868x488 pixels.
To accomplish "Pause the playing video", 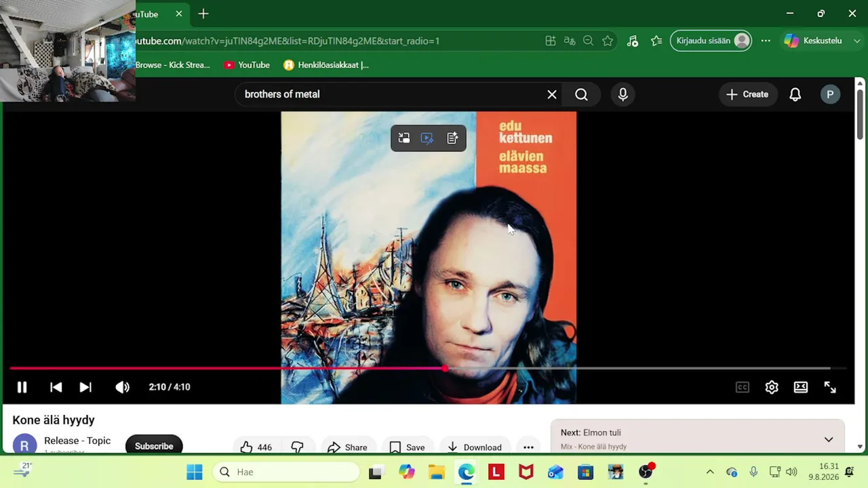I will (22, 387).
